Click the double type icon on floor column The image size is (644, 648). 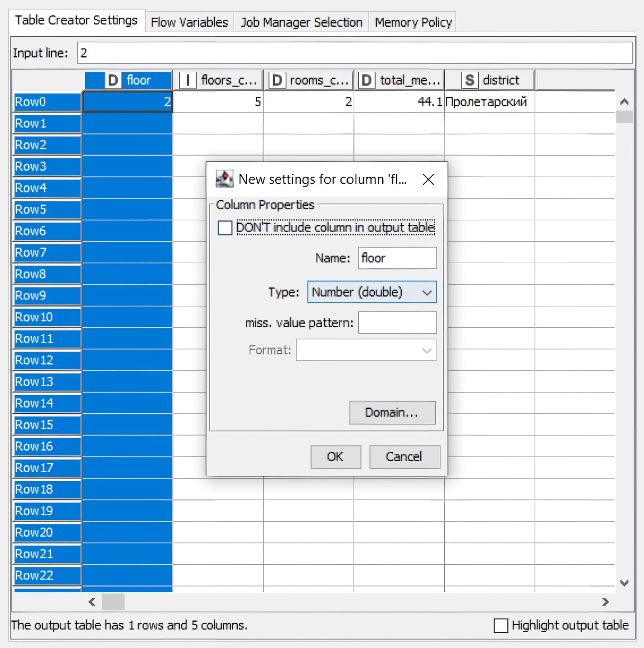(113, 80)
